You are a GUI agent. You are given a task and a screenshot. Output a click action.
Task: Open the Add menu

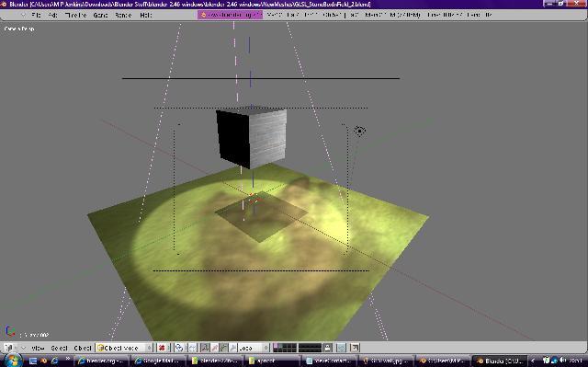tap(53, 15)
